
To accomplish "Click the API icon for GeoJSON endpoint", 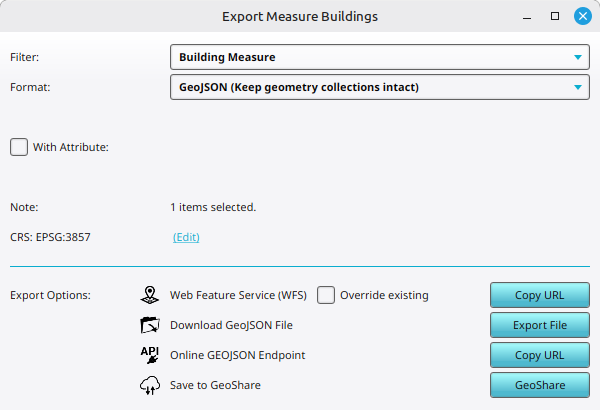I will [150, 354].
